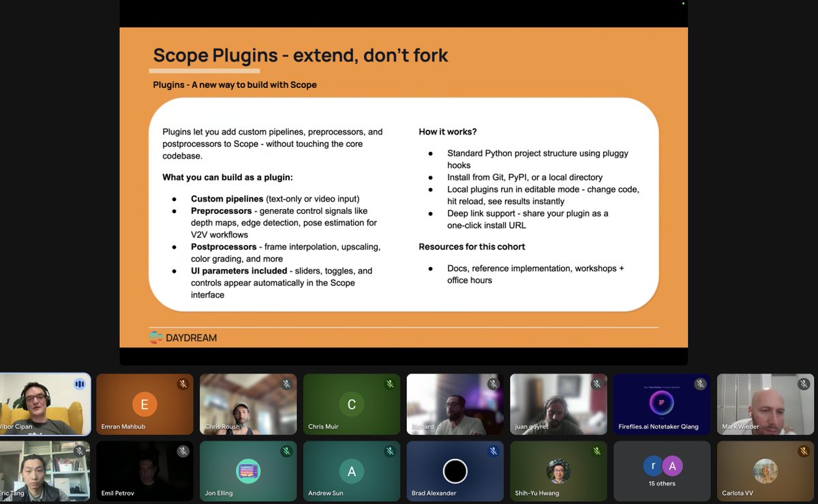Select Richard's video tile

pos(455,405)
